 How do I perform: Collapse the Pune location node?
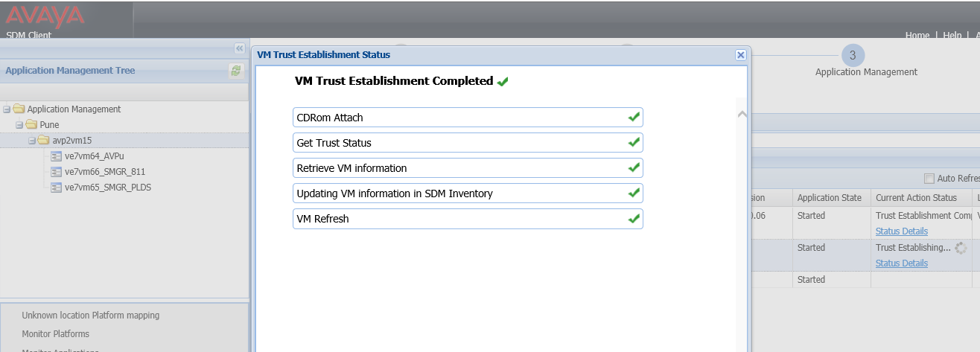pos(19,125)
